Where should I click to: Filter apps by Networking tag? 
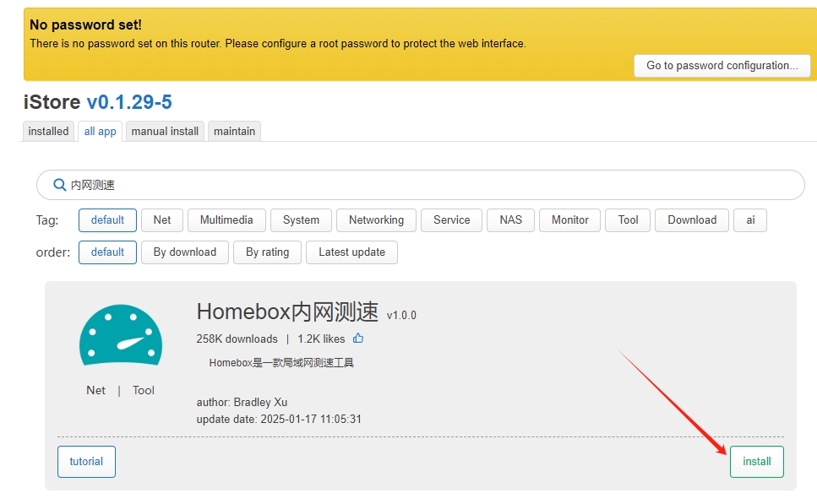pyautogui.click(x=376, y=220)
